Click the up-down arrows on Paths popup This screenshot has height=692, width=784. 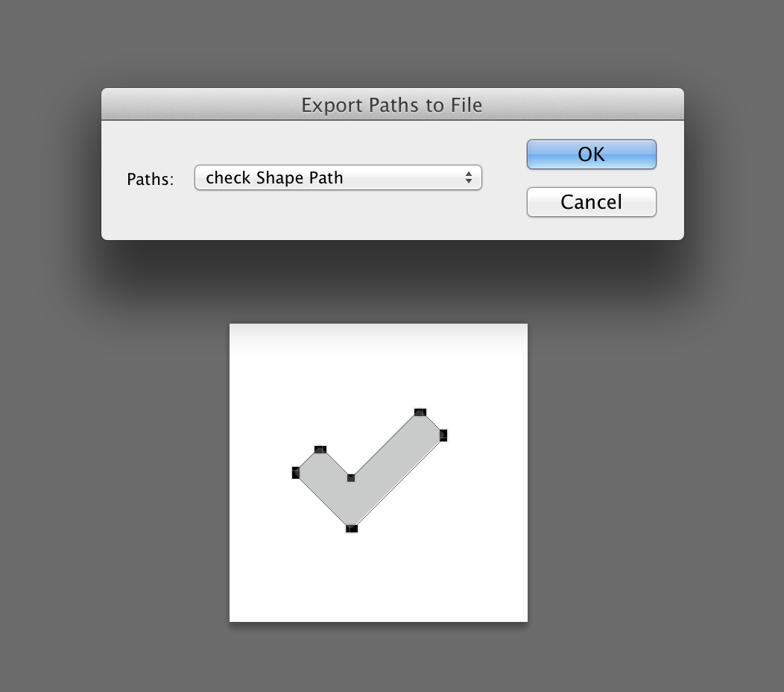point(469,177)
